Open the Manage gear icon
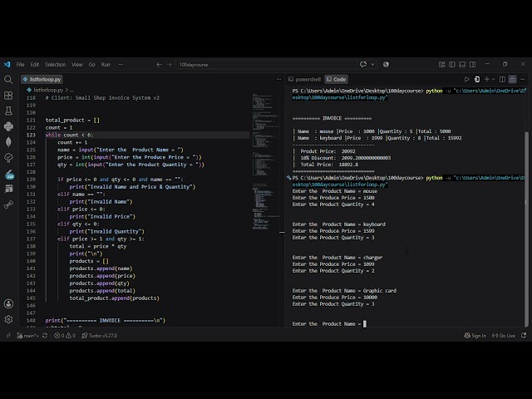This screenshot has width=532, height=399. 8,319
